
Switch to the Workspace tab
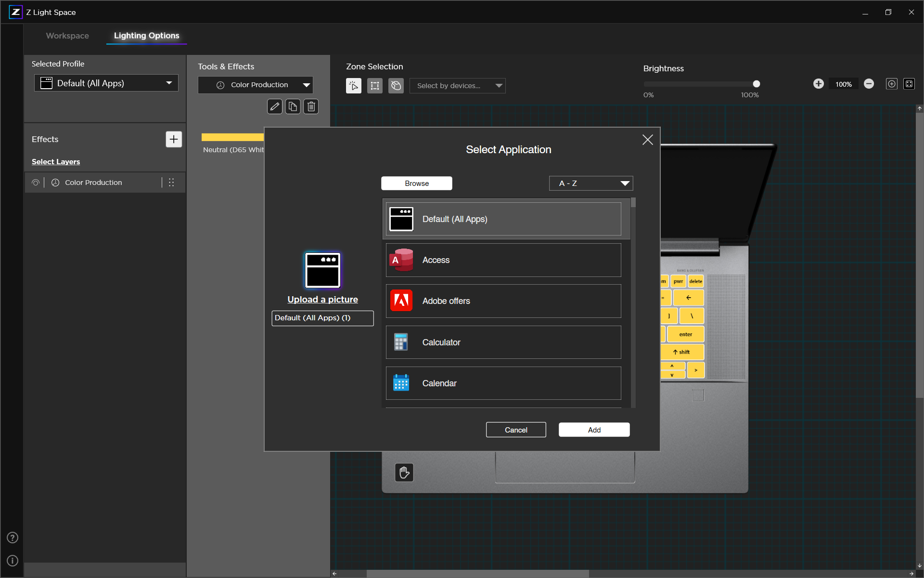click(x=67, y=36)
